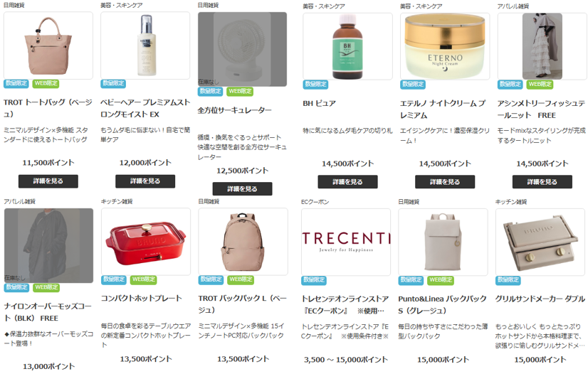Open the トレセンテオンラインストア ECクーポン title
This screenshot has height=374, width=588.
point(345,304)
